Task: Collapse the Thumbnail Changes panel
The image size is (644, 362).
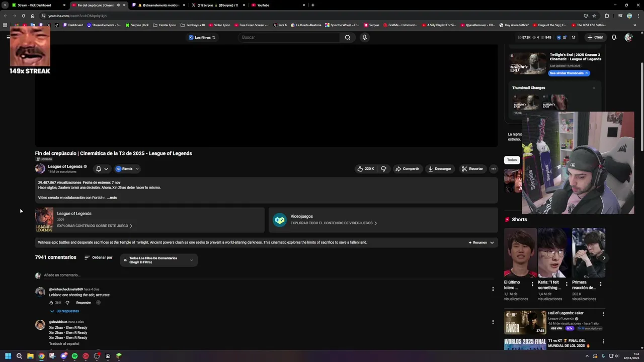Action: tap(594, 88)
